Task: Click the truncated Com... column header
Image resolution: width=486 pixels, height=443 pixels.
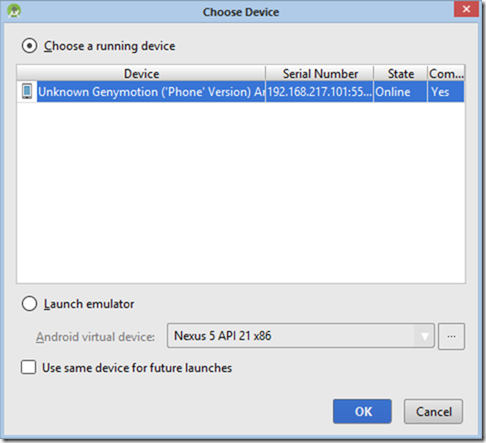Action: point(446,74)
